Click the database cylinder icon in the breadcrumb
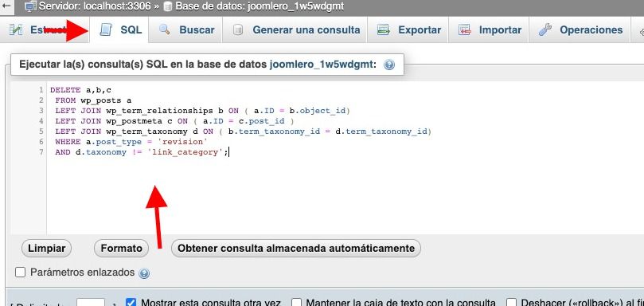644x306 pixels. click(168, 6)
